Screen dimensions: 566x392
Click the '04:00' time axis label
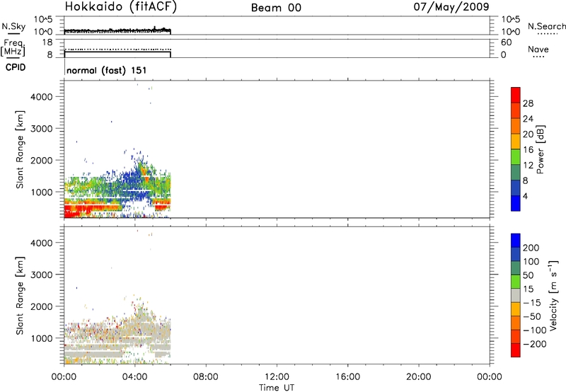coord(135,377)
